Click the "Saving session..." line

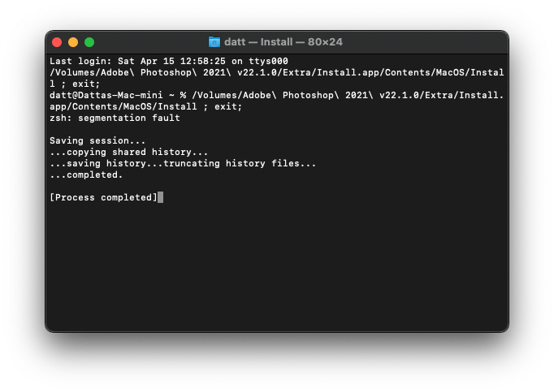pos(97,140)
